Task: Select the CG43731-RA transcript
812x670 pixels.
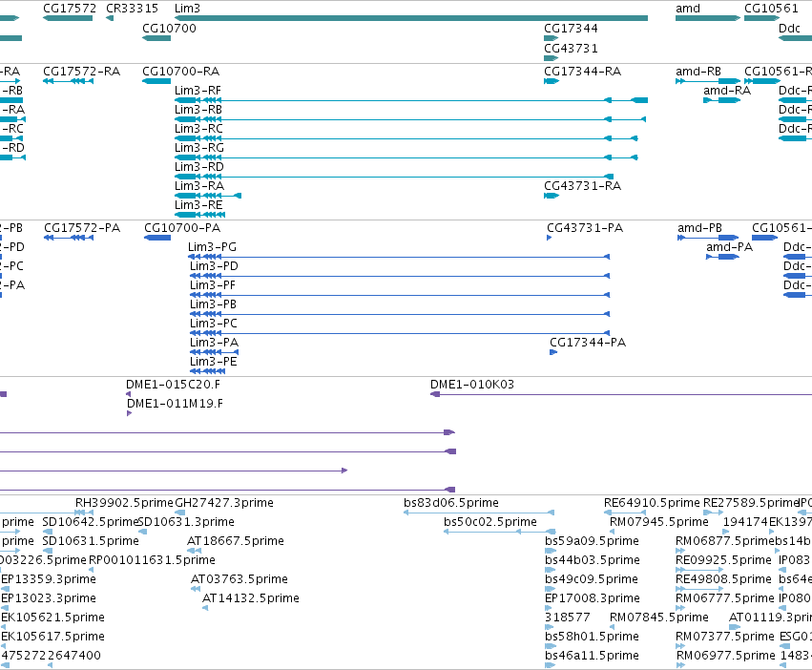Action: [x=552, y=196]
